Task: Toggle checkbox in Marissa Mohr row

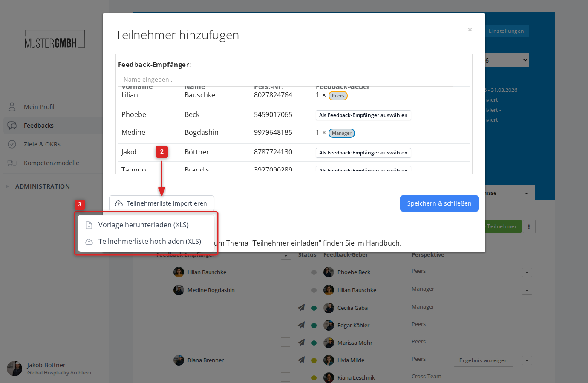Action: [285, 342]
